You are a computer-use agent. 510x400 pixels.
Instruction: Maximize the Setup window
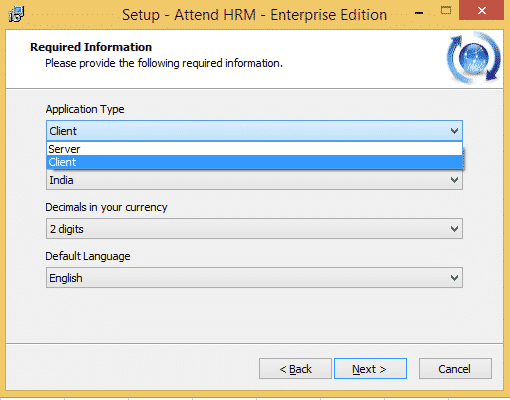[x=446, y=11]
